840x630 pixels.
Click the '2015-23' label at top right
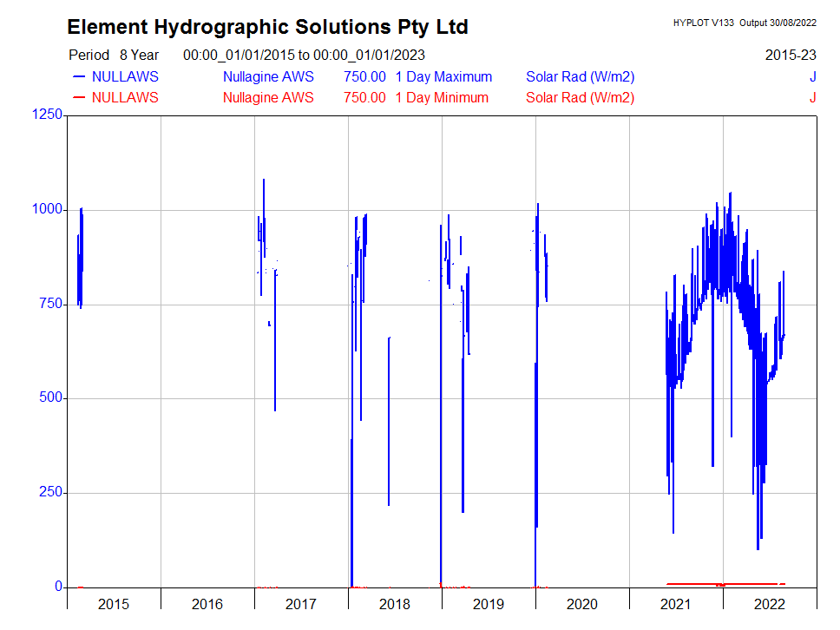pos(791,56)
